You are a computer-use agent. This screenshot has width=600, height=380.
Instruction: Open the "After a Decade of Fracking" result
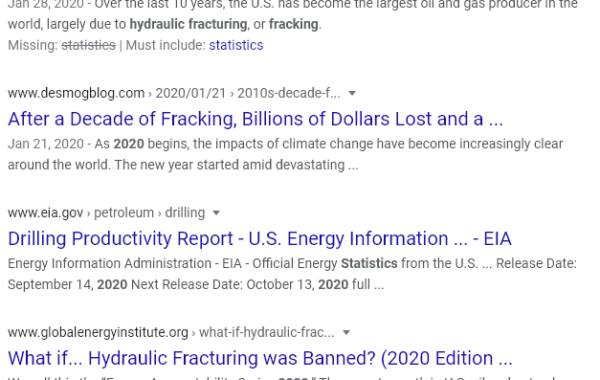[x=255, y=119]
